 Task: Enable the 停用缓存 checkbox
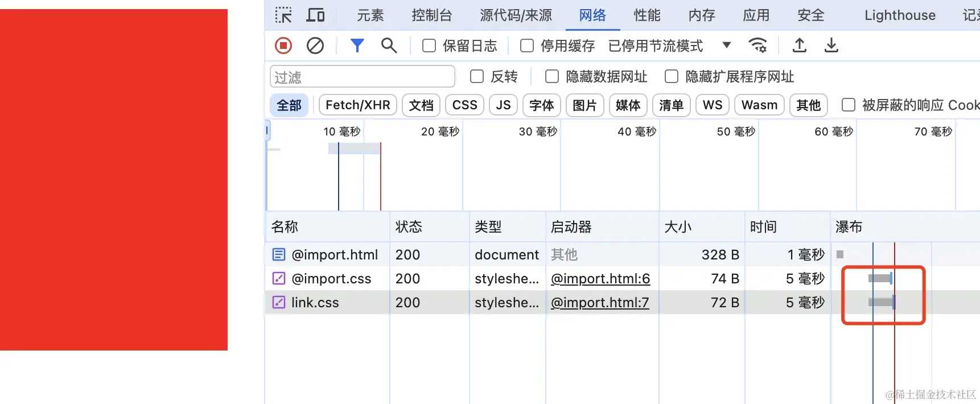click(x=527, y=46)
